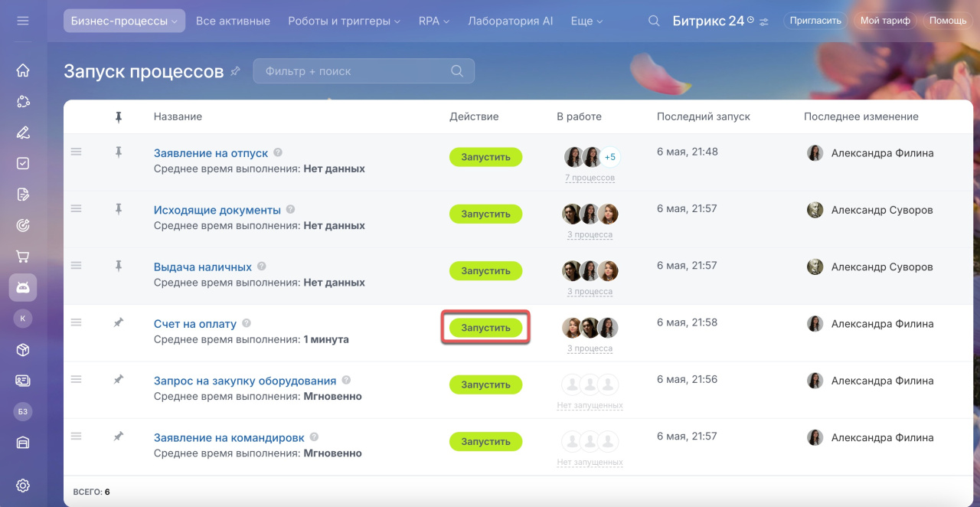
Task: Click the help icon next to Заявление на отпуск
Action: click(x=278, y=152)
